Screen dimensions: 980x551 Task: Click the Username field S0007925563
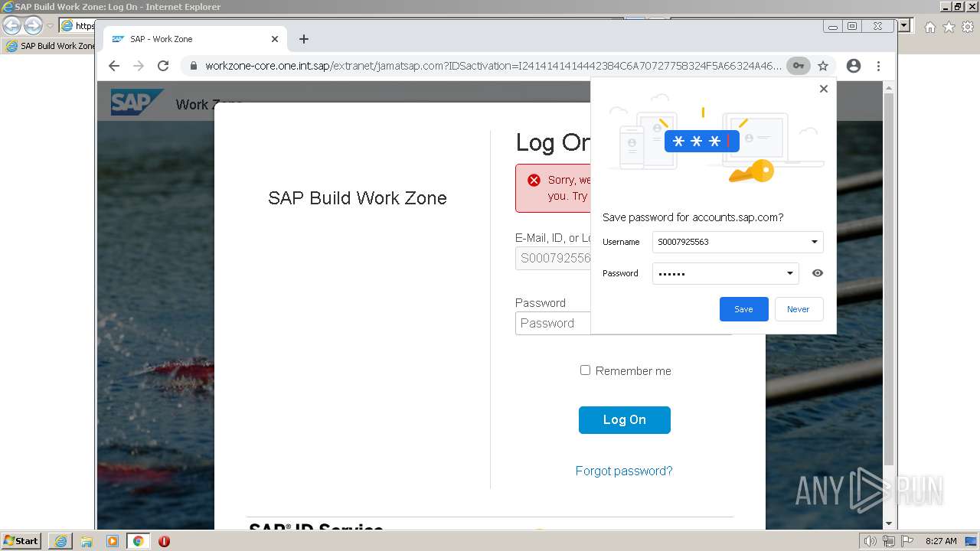coord(737,242)
